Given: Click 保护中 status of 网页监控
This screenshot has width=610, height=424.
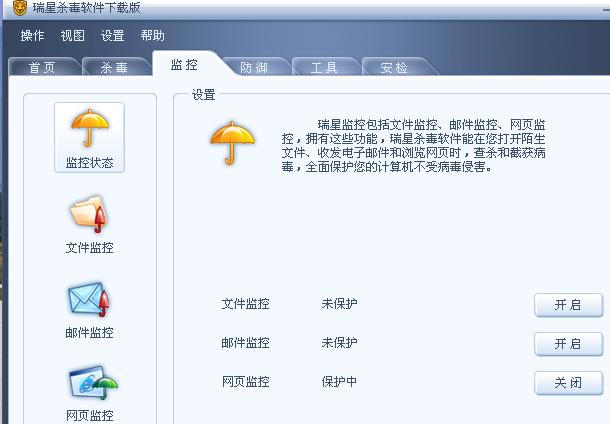Looking at the screenshot, I should point(339,382).
